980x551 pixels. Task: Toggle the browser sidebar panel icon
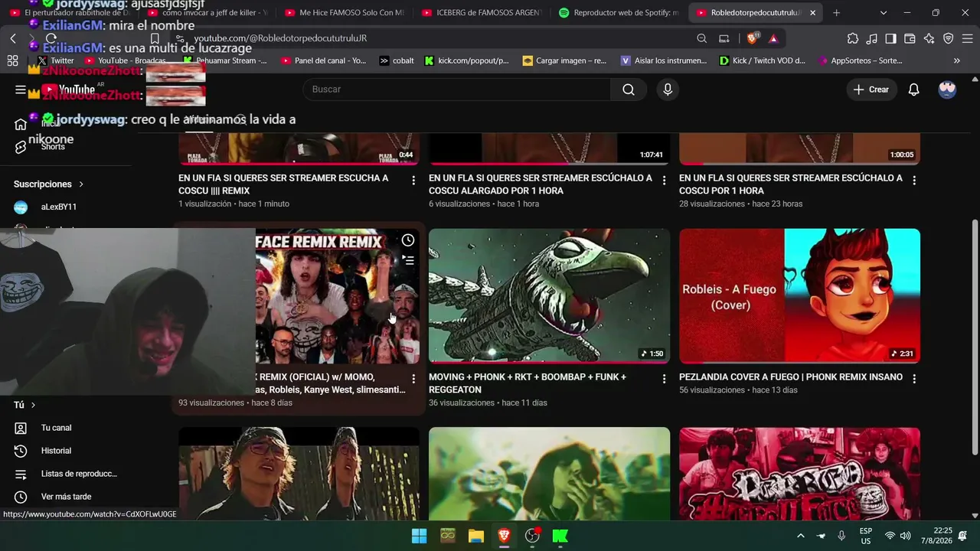point(891,38)
